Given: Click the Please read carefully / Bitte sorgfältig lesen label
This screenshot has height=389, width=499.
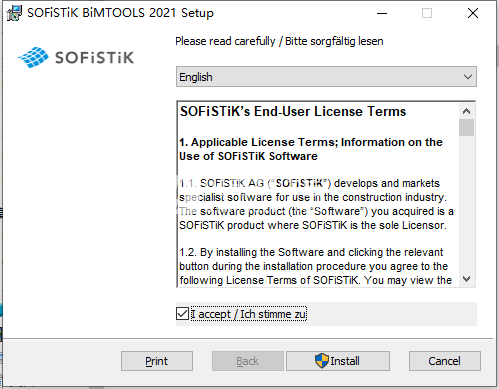Looking at the screenshot, I should click(x=279, y=41).
